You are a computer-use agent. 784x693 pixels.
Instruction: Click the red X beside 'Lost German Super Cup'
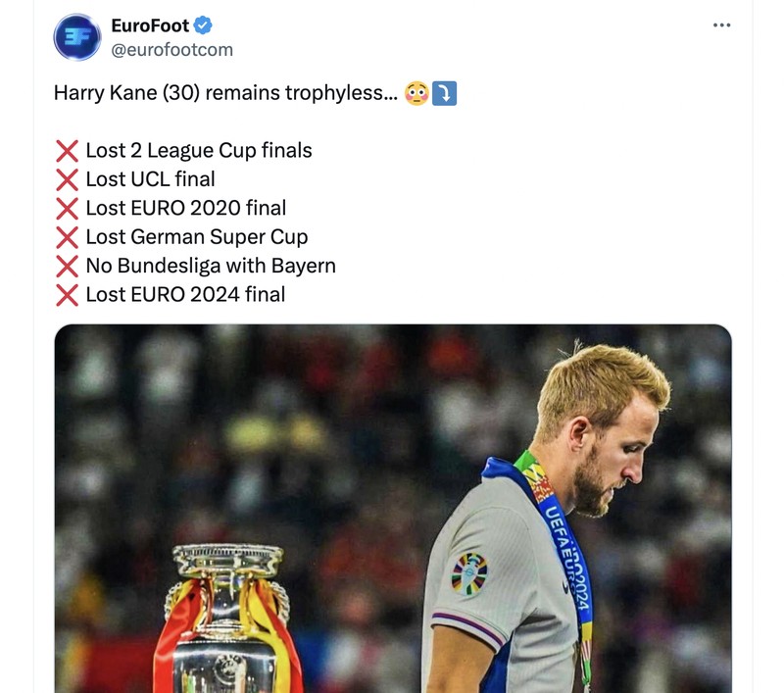66,236
